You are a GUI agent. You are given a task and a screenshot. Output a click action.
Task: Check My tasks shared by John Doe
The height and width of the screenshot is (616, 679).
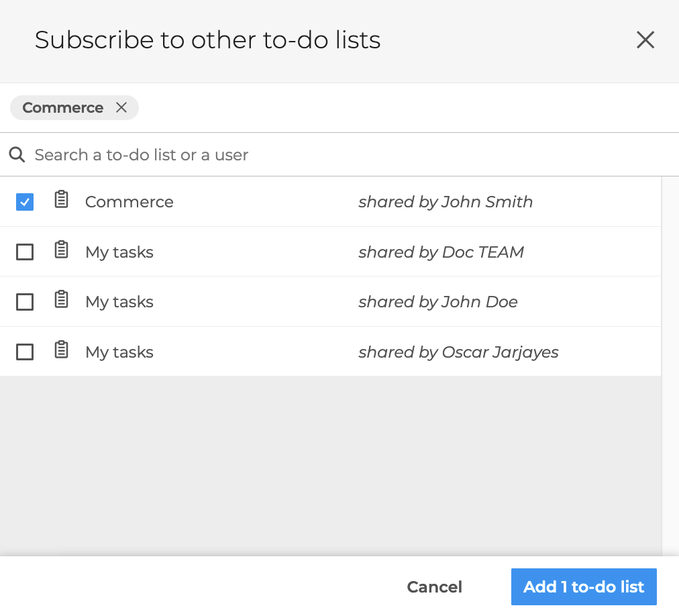[x=25, y=302]
